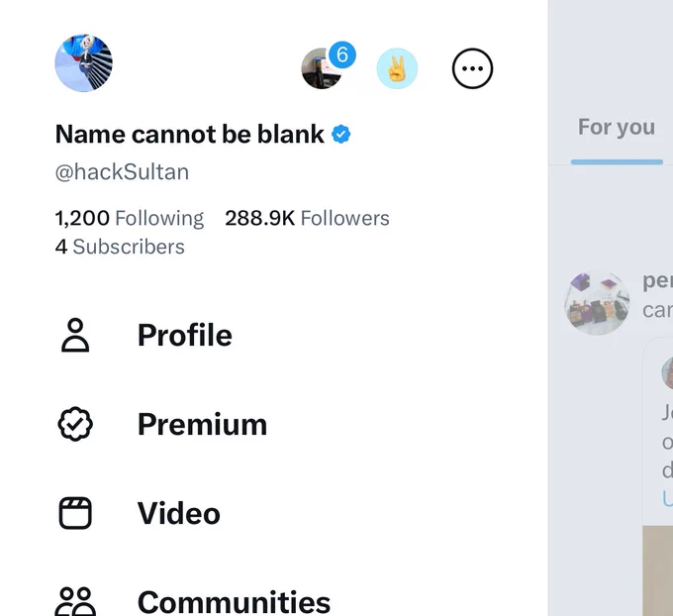Open the tweet author's perfume-bottles avatar
Viewport: 673px width, 616px height.
tap(597, 302)
